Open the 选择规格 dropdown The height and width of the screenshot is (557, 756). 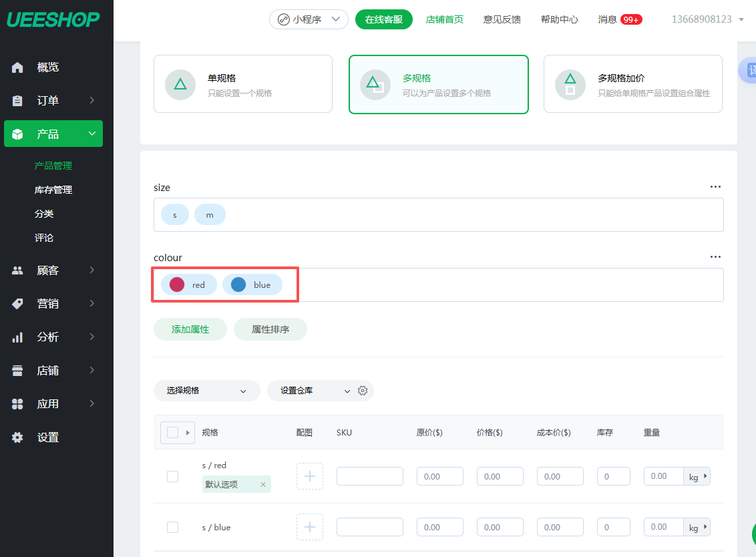pyautogui.click(x=206, y=391)
